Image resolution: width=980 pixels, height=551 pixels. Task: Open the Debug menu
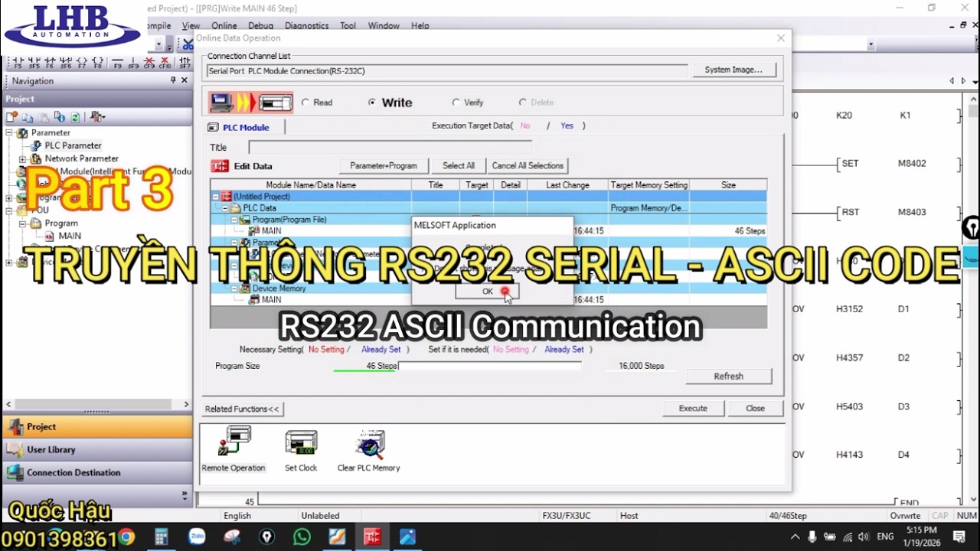tap(260, 26)
